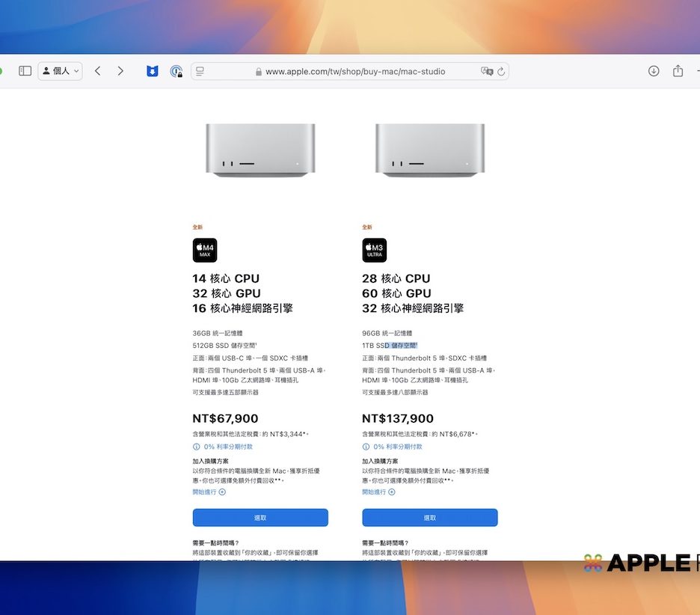The image size is (700, 615).
Task: Click the blue shield extension icon
Action: [x=153, y=72]
